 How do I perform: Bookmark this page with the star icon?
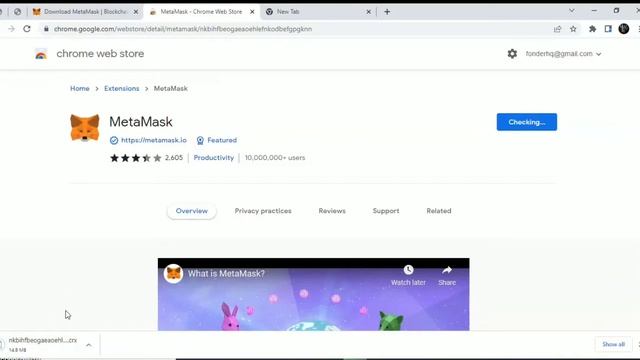[x=573, y=29]
